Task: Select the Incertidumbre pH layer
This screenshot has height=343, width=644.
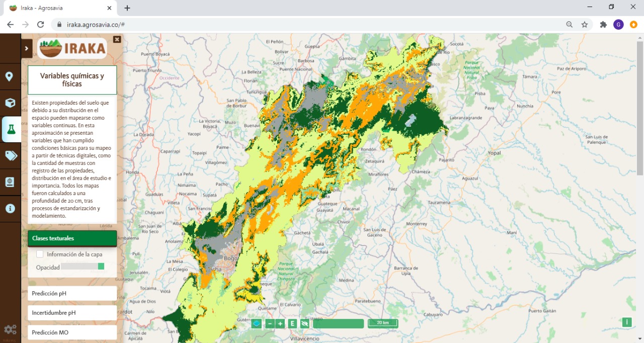Action: coord(72,313)
